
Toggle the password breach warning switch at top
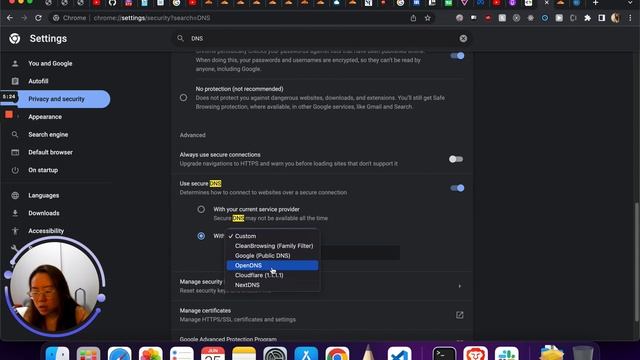[457, 56]
